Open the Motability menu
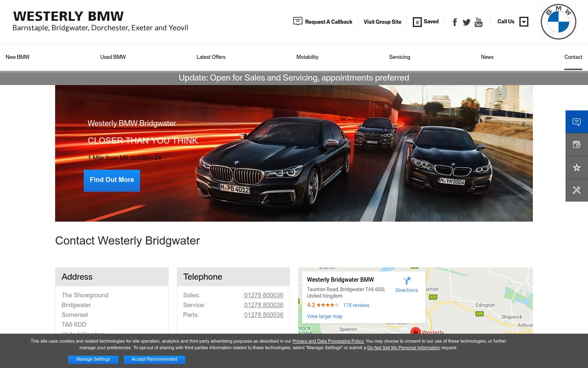 pos(307,57)
